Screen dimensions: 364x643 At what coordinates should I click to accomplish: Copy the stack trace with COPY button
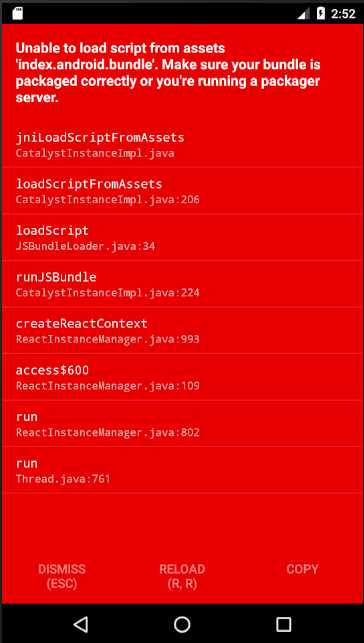click(303, 569)
